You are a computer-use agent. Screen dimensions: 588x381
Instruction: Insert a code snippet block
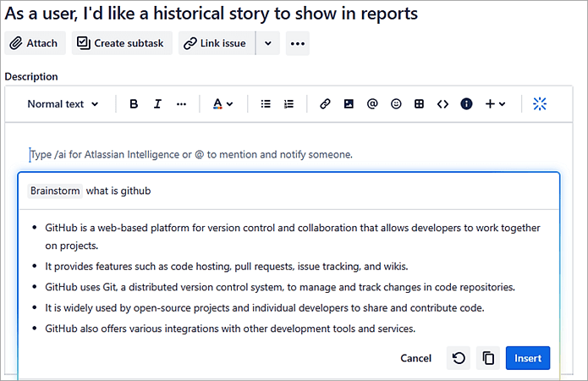(x=442, y=104)
